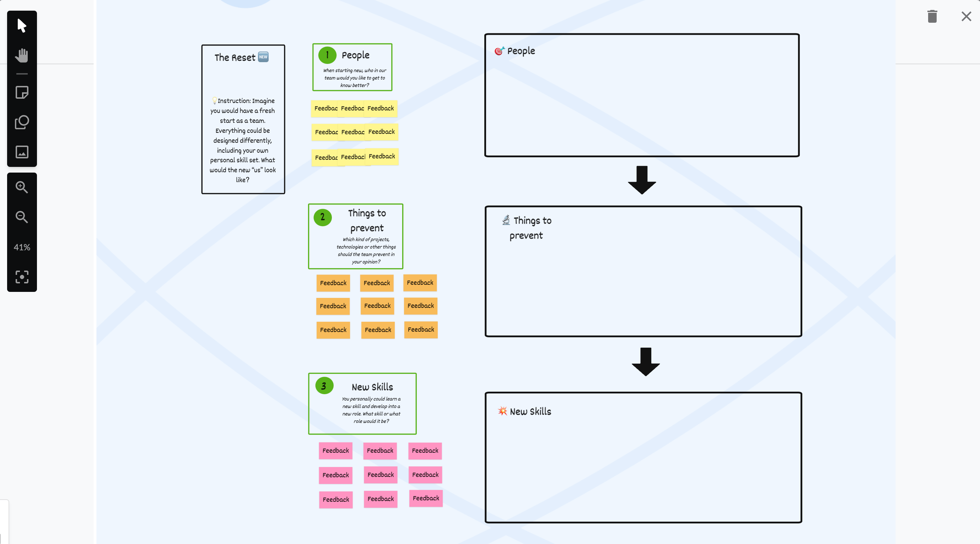Screen dimensions: 980x544
Task: Select the fit-to-screen tool
Action: click(22, 277)
